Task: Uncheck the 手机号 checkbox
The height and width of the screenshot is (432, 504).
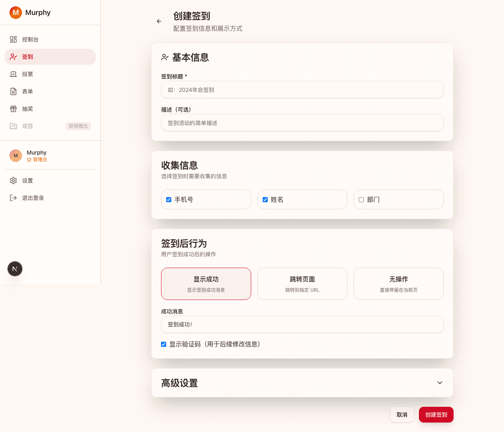Action: pos(169,200)
